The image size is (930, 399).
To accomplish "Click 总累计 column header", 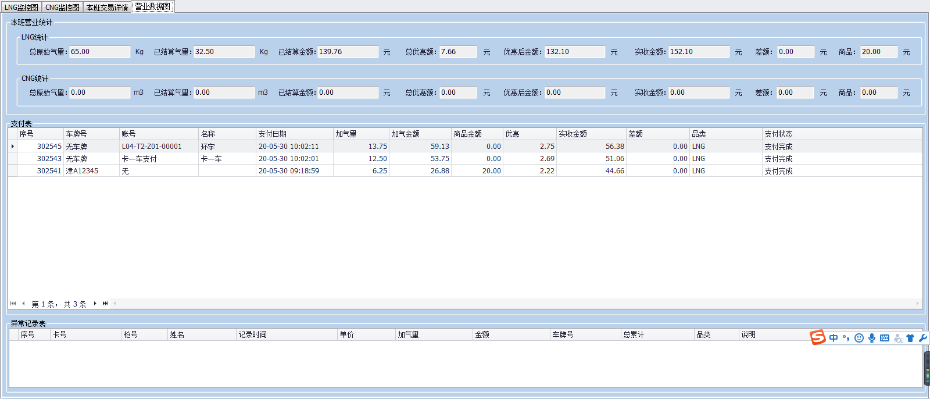I will point(657,335).
